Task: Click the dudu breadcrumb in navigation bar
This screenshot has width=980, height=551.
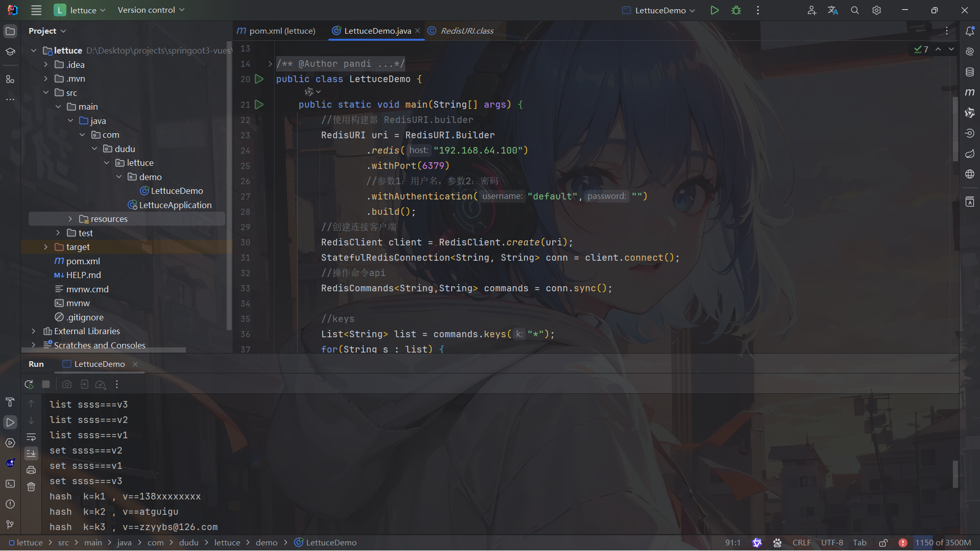Action: click(x=189, y=543)
